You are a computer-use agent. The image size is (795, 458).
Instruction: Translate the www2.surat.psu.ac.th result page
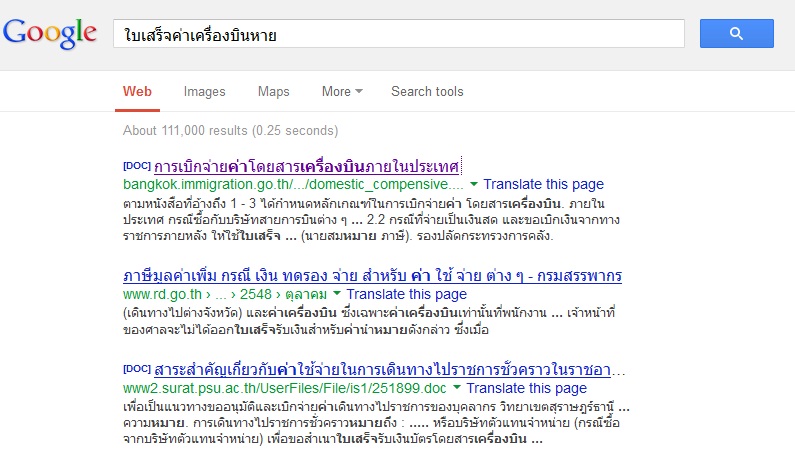[x=526, y=388]
